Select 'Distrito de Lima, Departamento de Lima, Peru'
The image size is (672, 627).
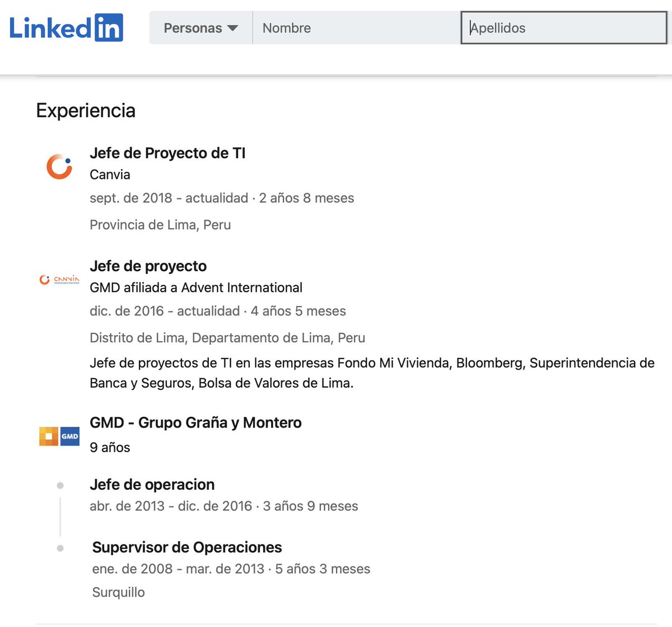click(x=227, y=338)
